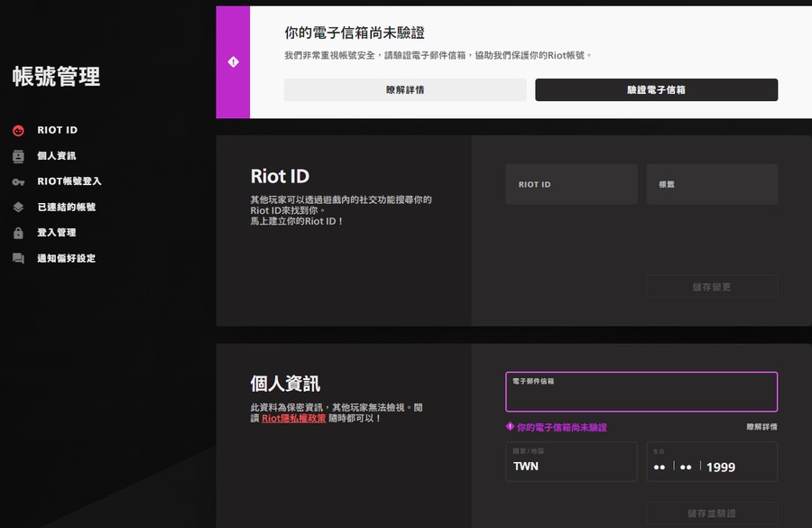Open the RIOT ID sidebar menu item

tap(57, 130)
